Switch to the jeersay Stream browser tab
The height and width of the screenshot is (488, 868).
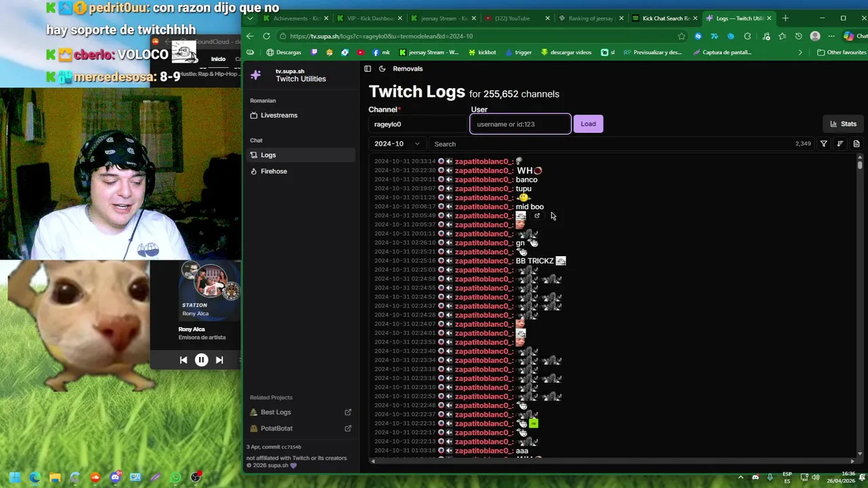(443, 18)
